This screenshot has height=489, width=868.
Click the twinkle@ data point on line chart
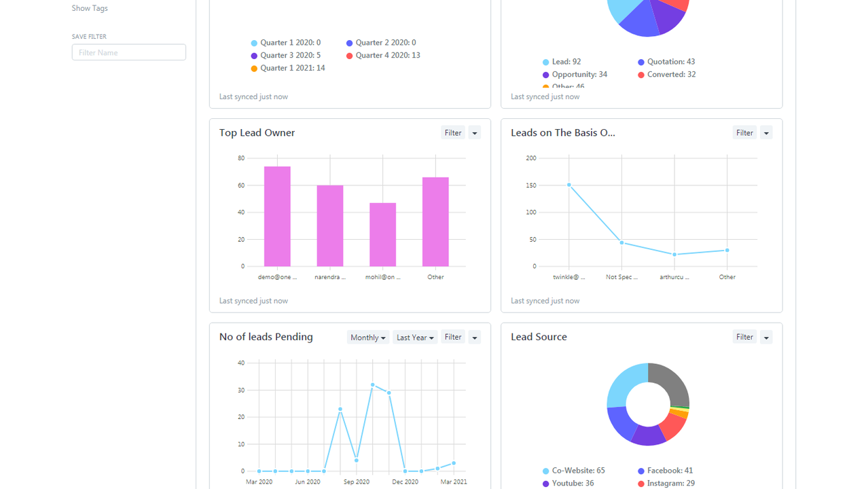tap(569, 185)
